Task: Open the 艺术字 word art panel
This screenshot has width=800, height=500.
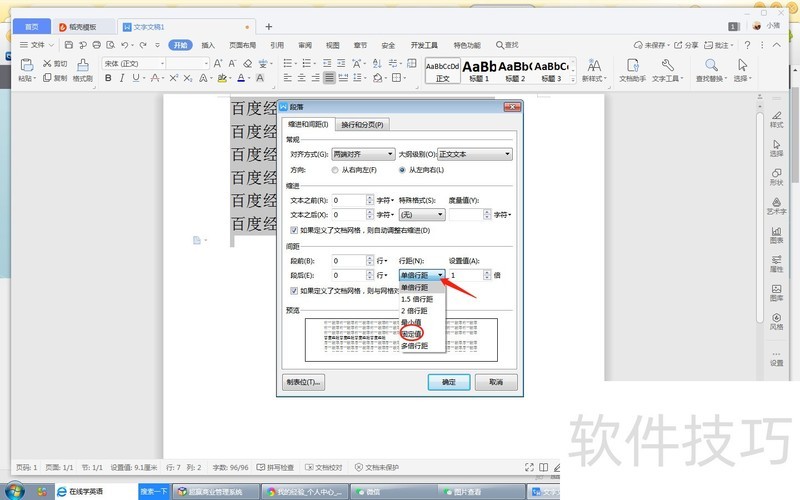Action: (x=777, y=204)
